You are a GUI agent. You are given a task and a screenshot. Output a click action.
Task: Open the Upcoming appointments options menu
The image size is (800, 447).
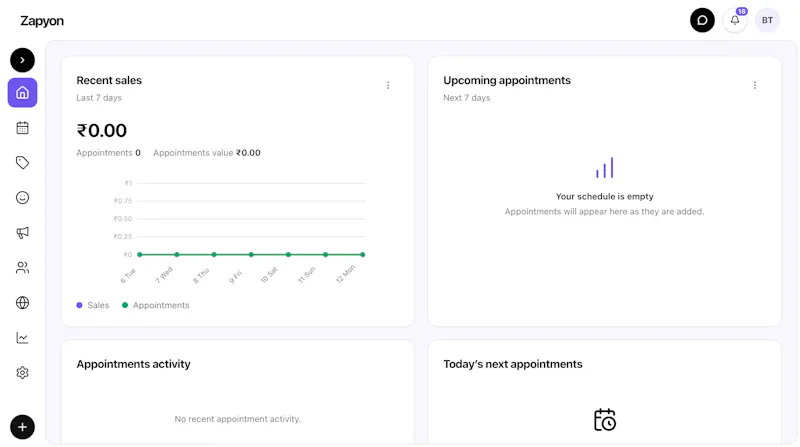pyautogui.click(x=755, y=85)
